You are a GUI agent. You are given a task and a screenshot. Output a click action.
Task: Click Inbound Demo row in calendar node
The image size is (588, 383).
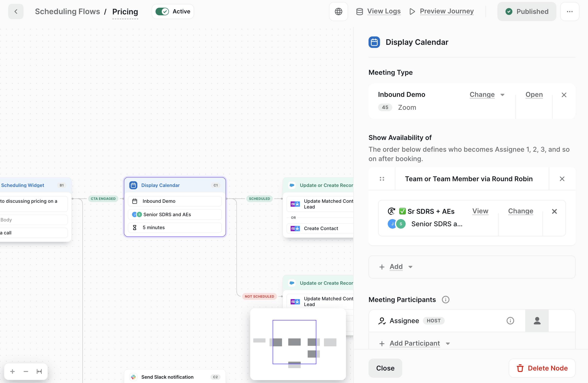click(x=175, y=201)
